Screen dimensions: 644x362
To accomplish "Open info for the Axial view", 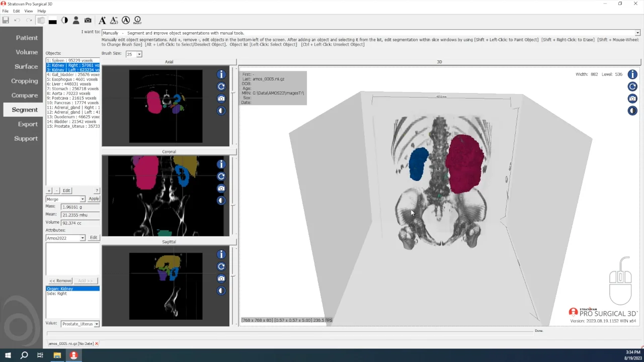I will (x=221, y=74).
